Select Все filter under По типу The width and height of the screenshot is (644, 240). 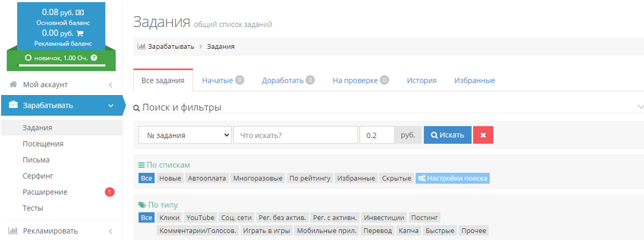[147, 217]
